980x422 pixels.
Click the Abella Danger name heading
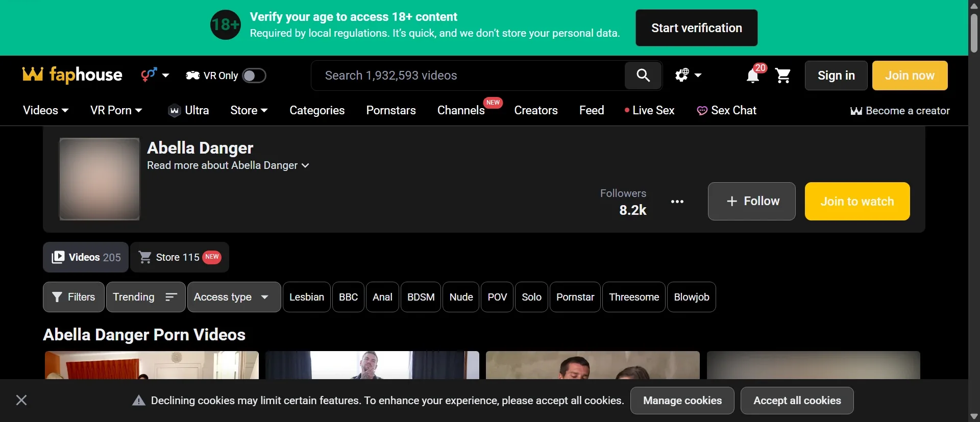point(200,148)
